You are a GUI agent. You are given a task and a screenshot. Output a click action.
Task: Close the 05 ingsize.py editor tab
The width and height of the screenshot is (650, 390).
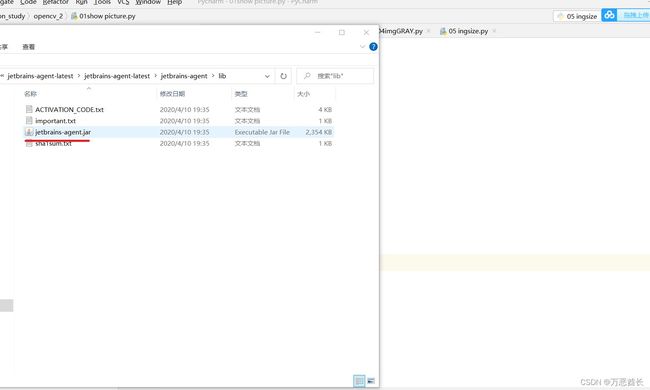click(x=495, y=31)
